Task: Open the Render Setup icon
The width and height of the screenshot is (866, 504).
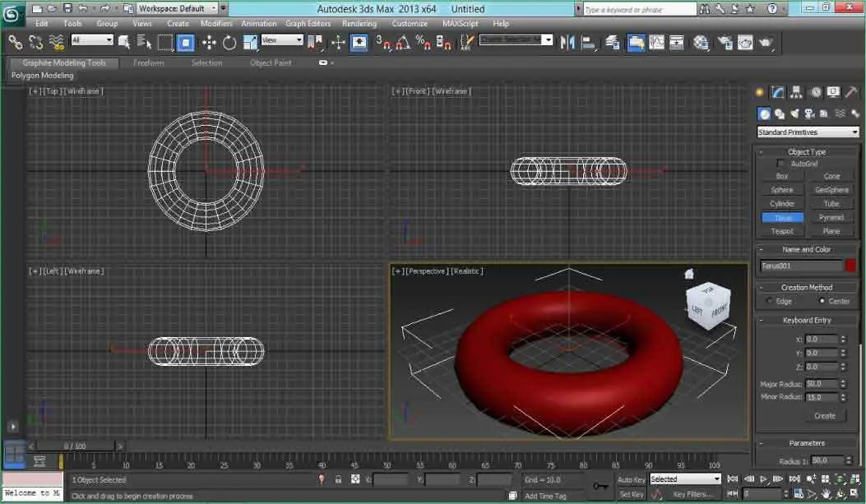Action: coord(725,42)
